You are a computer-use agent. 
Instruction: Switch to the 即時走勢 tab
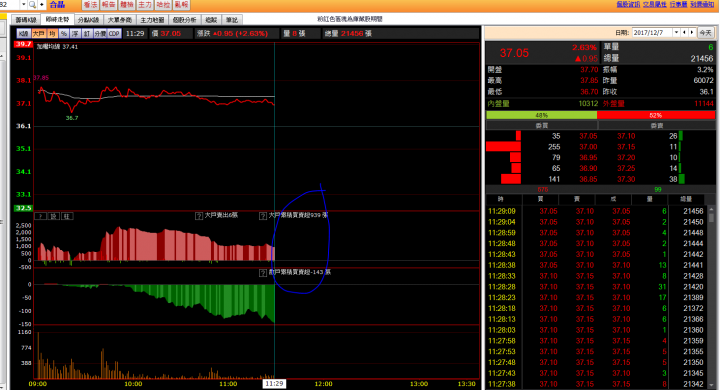point(57,19)
